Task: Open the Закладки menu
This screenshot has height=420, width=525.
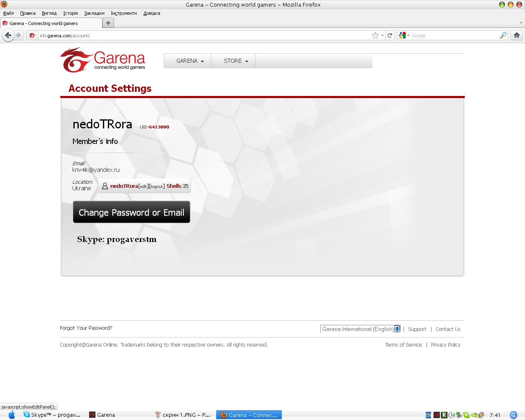Action: [x=94, y=13]
